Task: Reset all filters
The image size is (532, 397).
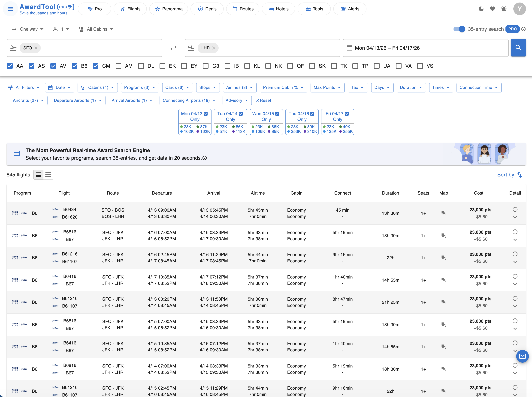Action: point(263,101)
